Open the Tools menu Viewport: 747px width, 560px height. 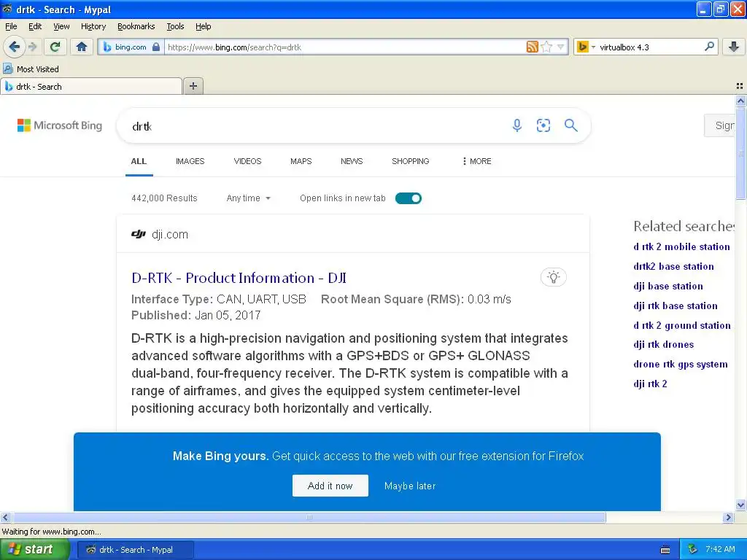(175, 26)
